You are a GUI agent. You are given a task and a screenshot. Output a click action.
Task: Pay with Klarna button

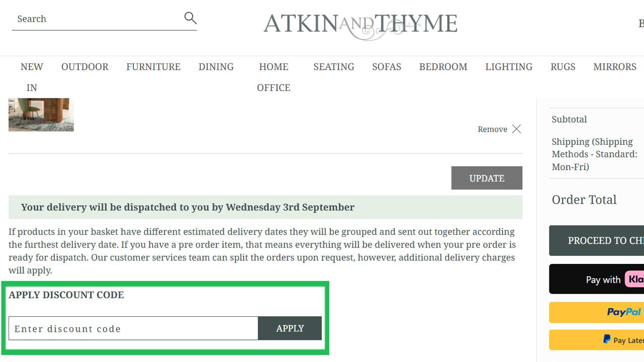(x=597, y=279)
